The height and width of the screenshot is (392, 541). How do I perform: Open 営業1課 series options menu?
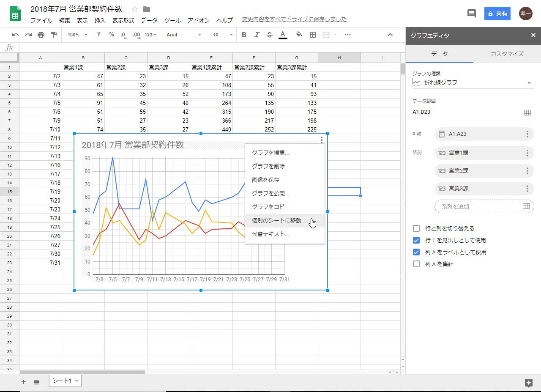point(527,153)
